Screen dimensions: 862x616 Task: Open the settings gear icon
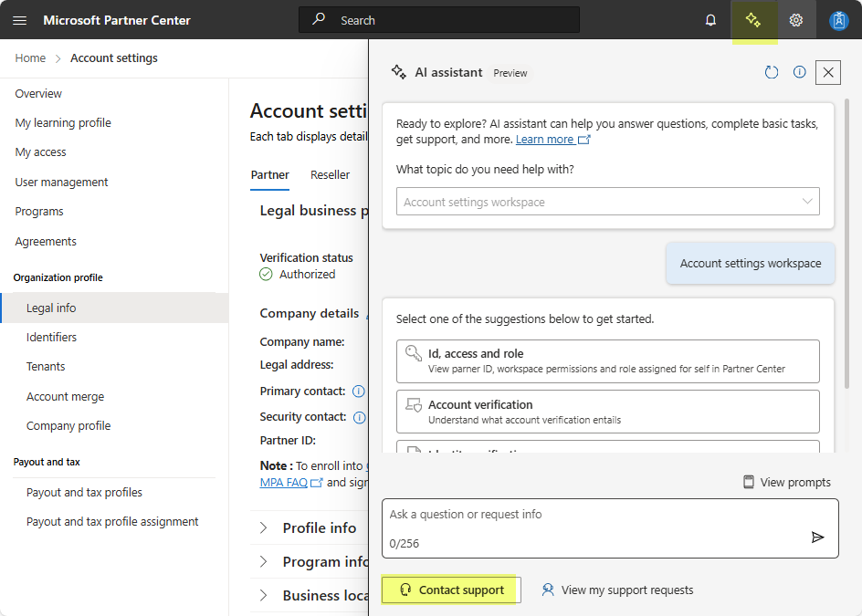[x=796, y=20]
